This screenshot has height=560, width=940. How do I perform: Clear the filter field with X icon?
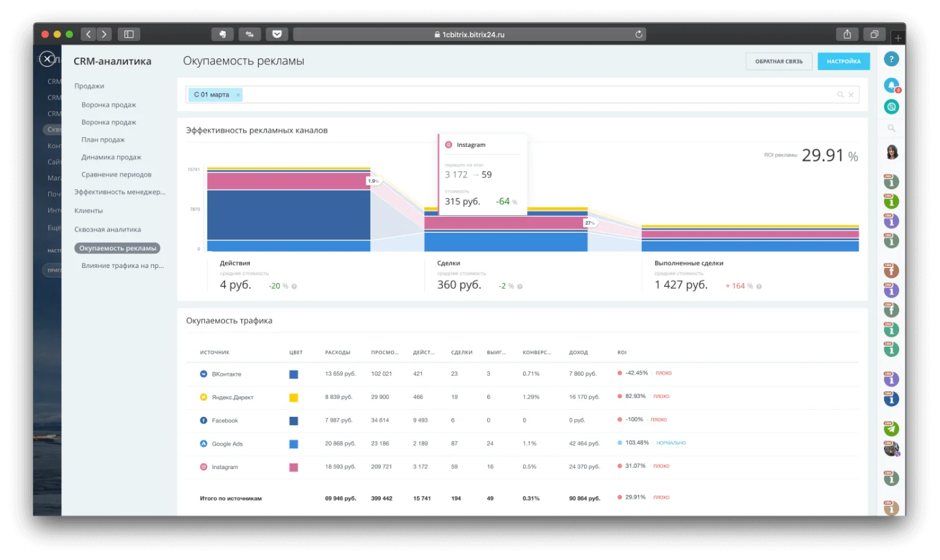point(850,95)
